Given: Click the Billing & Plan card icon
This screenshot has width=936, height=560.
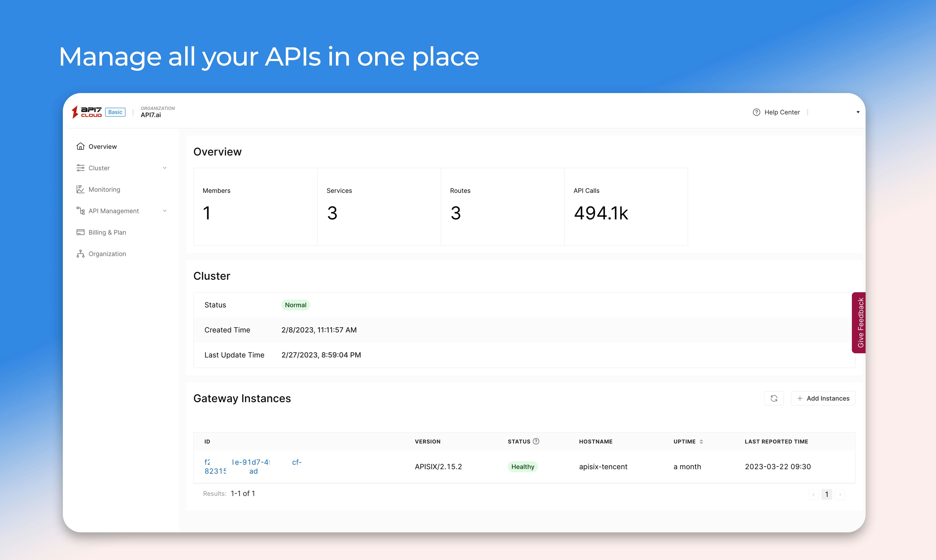Looking at the screenshot, I should 80,232.
